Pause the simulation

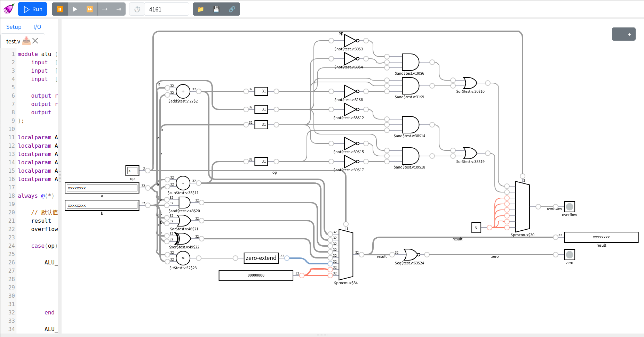point(60,9)
